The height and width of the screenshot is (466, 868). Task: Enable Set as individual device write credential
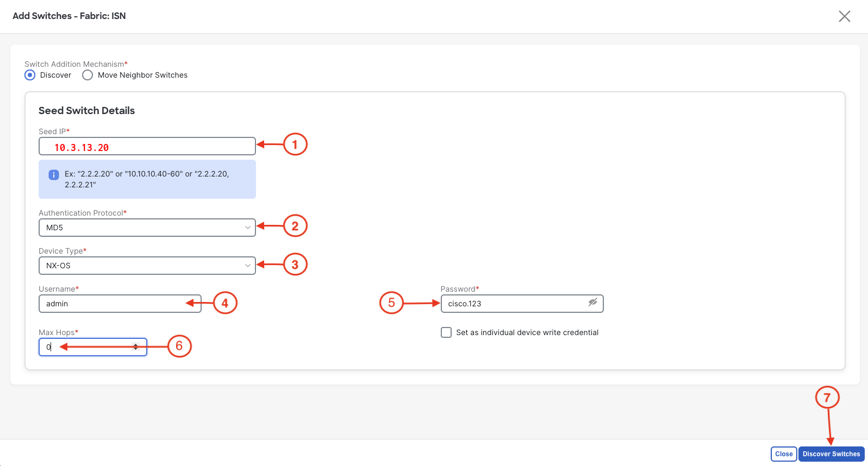446,332
